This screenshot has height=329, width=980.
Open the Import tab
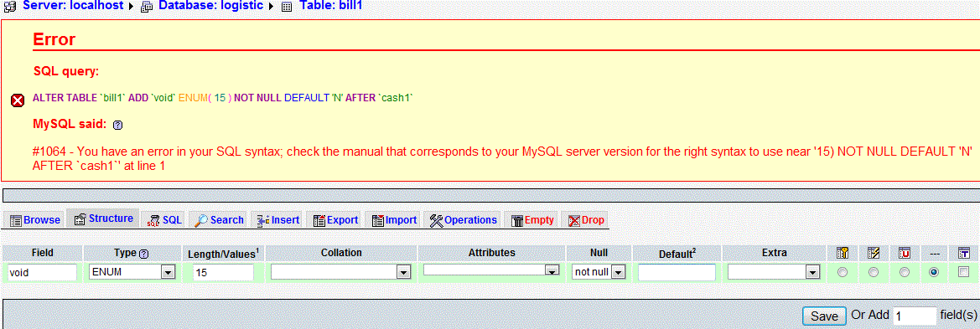tap(394, 219)
